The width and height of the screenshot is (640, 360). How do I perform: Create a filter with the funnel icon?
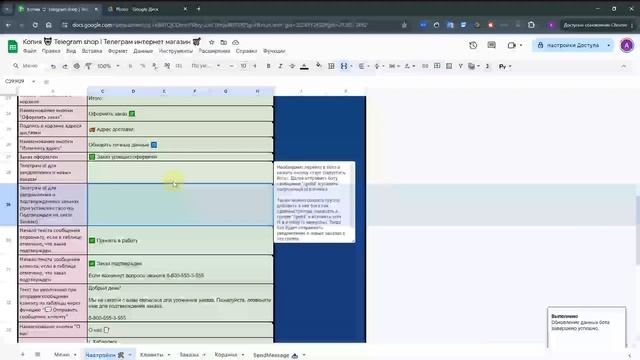pyautogui.click(x=461, y=66)
